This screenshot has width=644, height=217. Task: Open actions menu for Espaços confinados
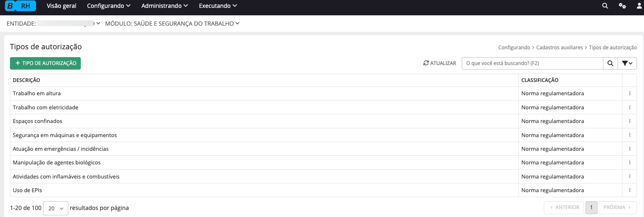click(629, 121)
